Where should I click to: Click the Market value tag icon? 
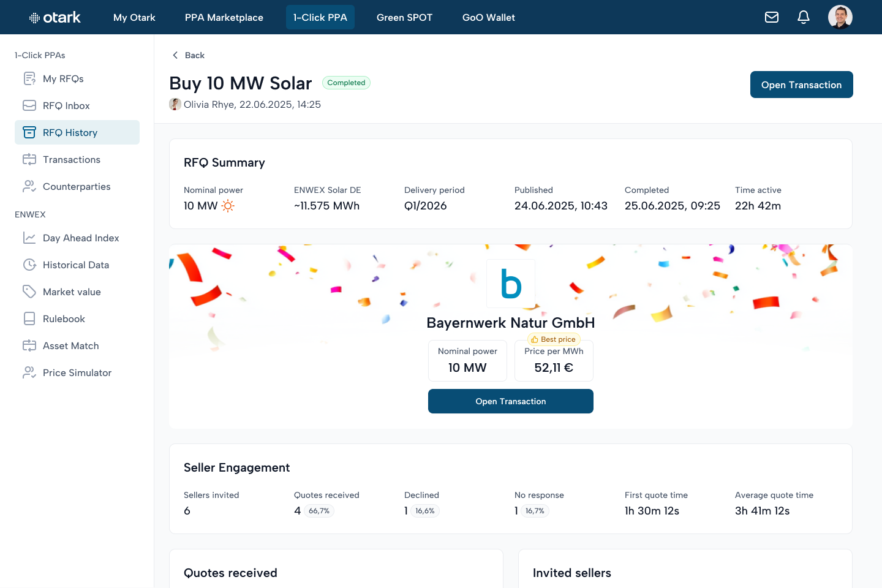click(29, 292)
